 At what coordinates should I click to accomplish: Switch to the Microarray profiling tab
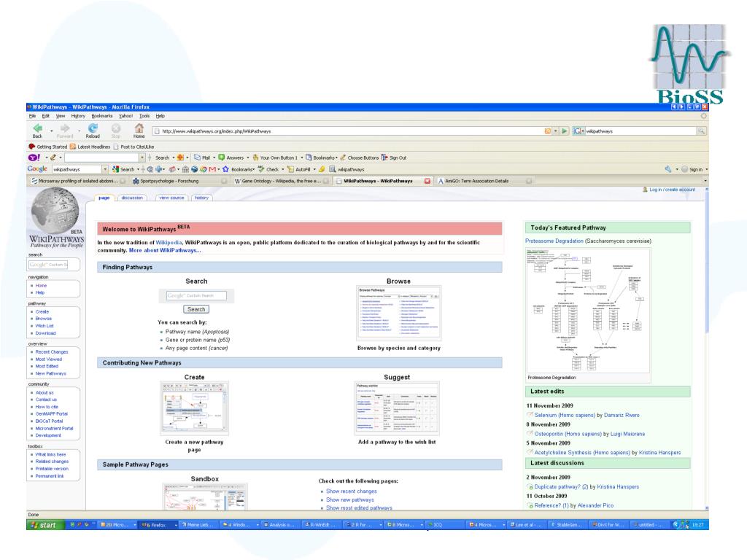coord(78,181)
